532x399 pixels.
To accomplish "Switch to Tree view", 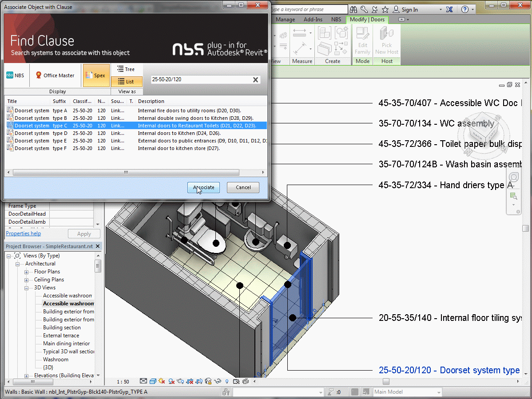I will [127, 69].
